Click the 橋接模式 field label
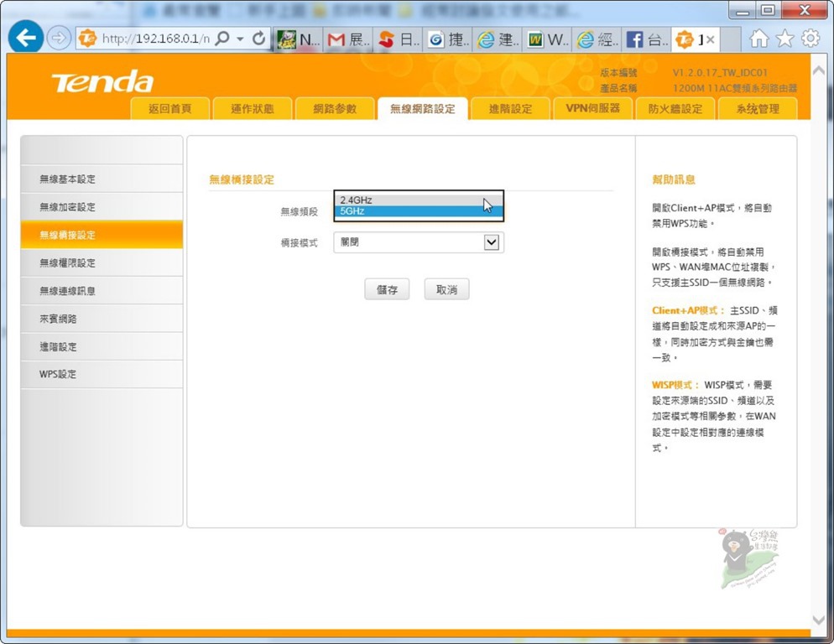Image resolution: width=834 pixels, height=644 pixels. point(299,243)
